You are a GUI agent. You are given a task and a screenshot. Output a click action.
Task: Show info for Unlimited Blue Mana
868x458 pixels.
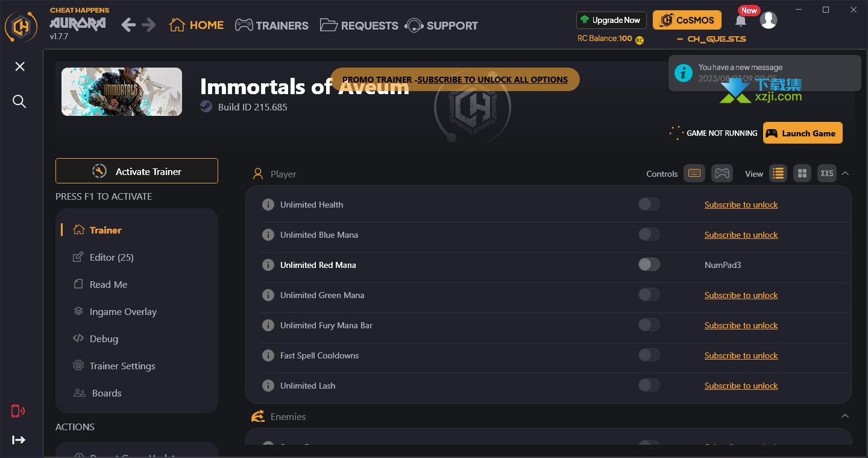pyautogui.click(x=268, y=235)
